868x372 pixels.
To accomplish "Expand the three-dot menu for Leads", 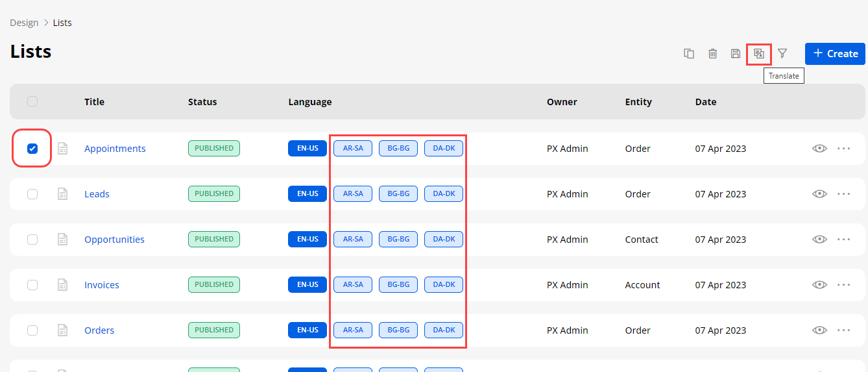I will tap(843, 194).
